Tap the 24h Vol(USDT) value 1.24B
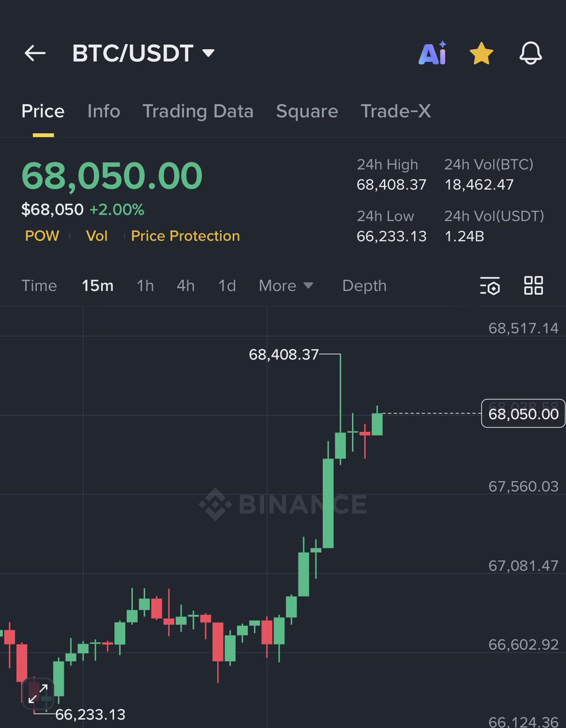Screen dimensions: 566x728 pos(464,237)
